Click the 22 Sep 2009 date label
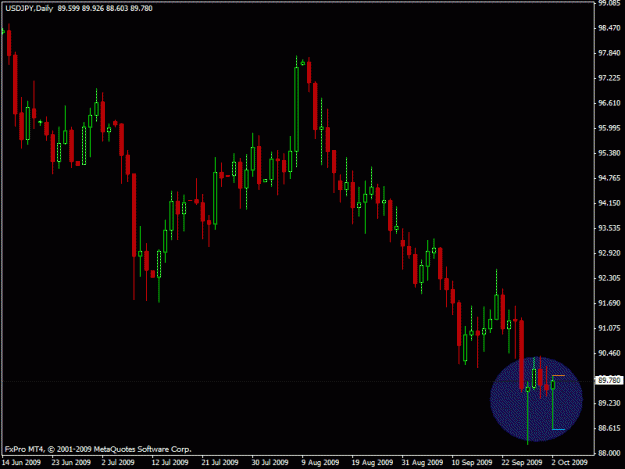 tap(522, 462)
